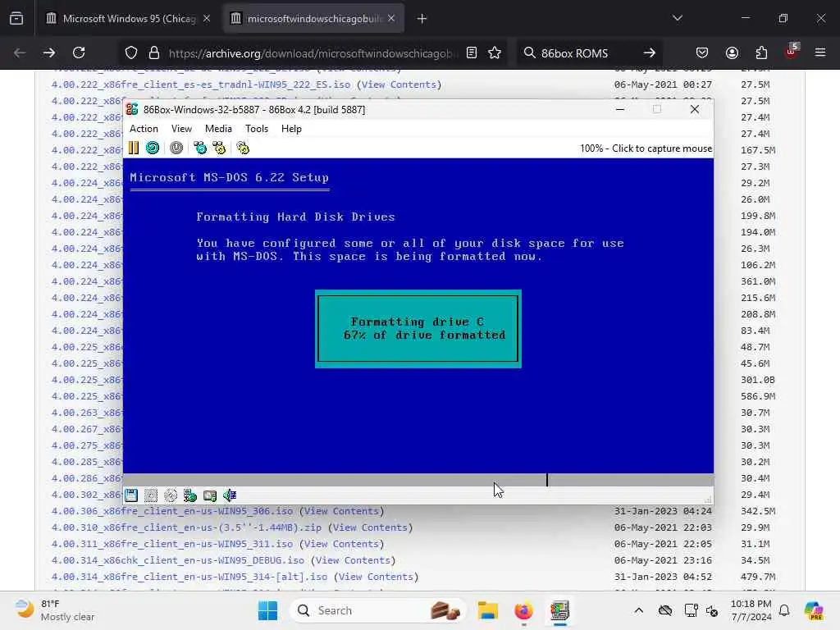840x630 pixels.
Task: Open Firefox recent browsing view icon
Action: pyautogui.click(x=16, y=18)
